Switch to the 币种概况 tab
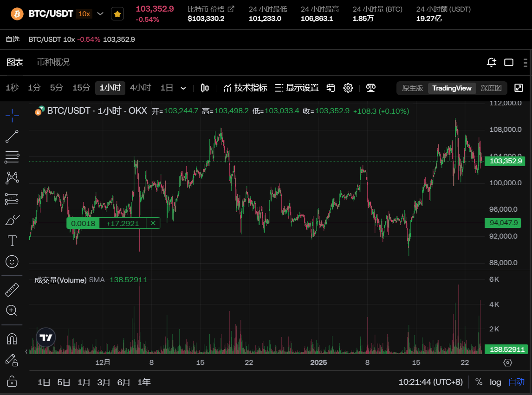The height and width of the screenshot is (395, 532). (53, 62)
